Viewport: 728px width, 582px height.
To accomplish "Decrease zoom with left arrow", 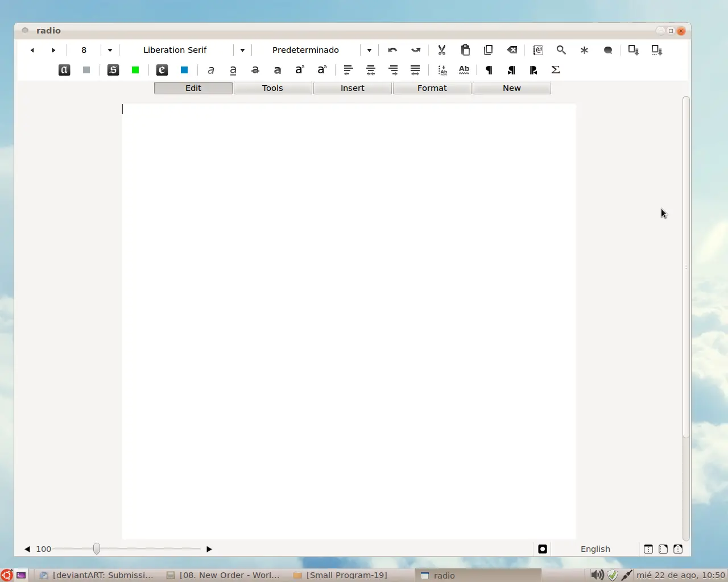I will (x=27, y=549).
